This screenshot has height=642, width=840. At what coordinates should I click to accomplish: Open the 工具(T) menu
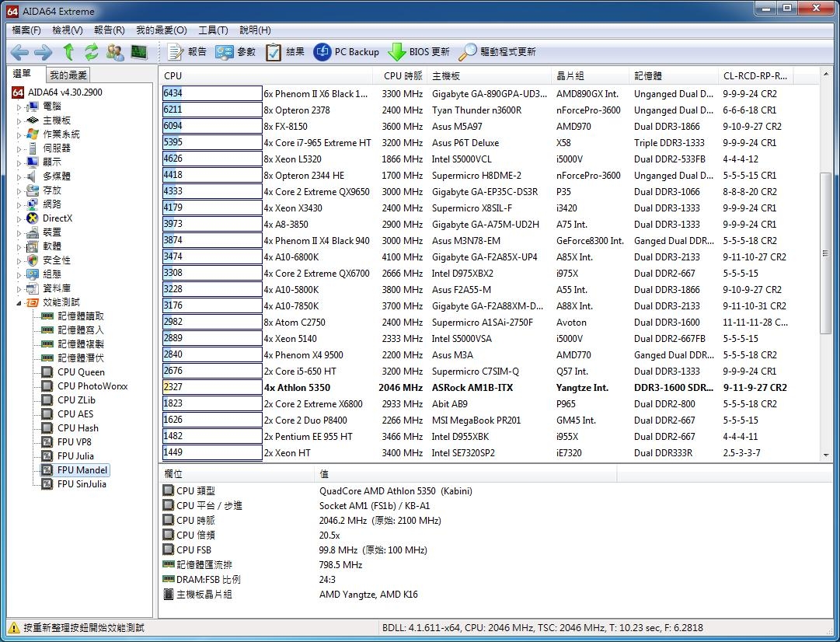point(213,30)
